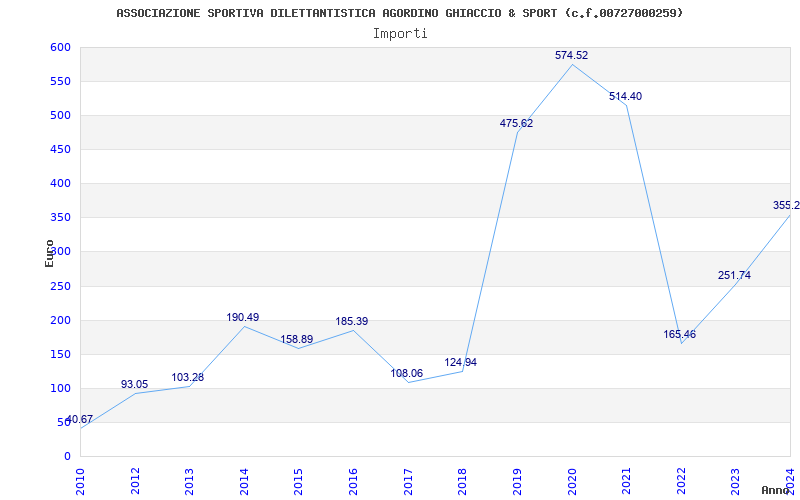Select the 158.89 value label
The height and width of the screenshot is (500, 800).
(x=296, y=339)
